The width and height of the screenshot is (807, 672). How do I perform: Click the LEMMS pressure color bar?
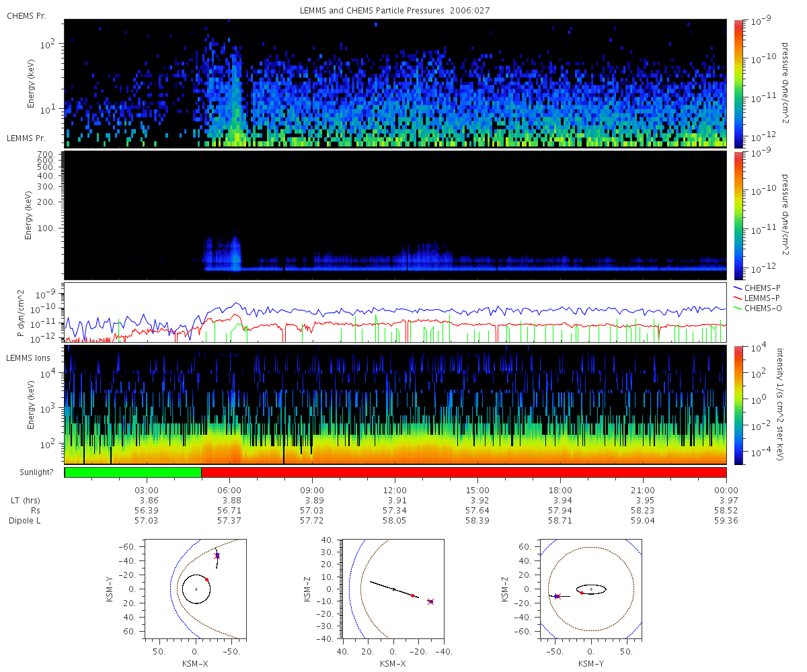738,215
